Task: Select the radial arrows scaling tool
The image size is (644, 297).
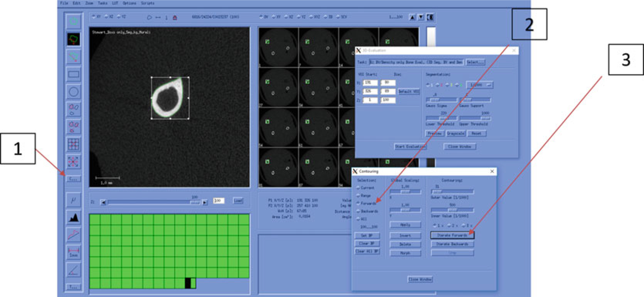Action: [x=73, y=162]
